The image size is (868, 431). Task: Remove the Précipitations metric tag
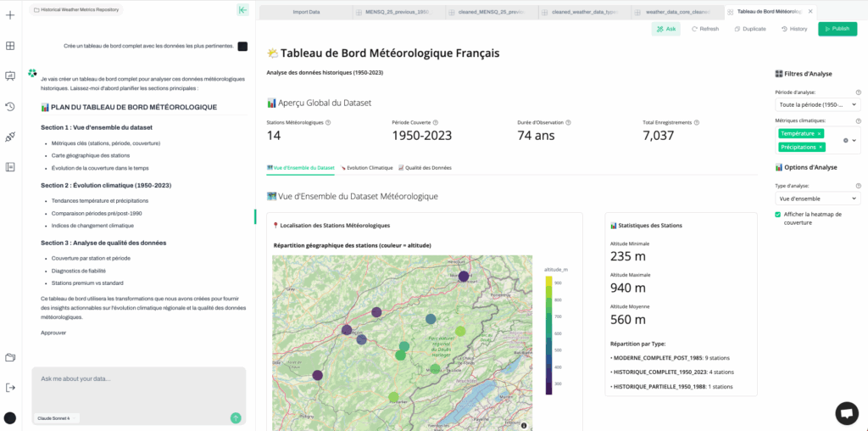pos(821,147)
